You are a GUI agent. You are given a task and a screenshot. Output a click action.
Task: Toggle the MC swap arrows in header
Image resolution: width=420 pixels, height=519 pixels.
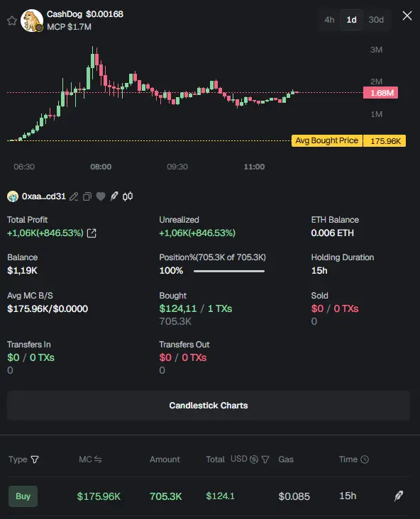(98, 459)
